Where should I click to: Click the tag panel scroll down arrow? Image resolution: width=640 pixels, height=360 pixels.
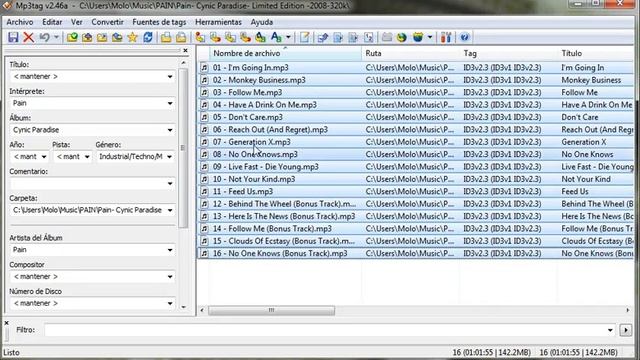pos(183,307)
